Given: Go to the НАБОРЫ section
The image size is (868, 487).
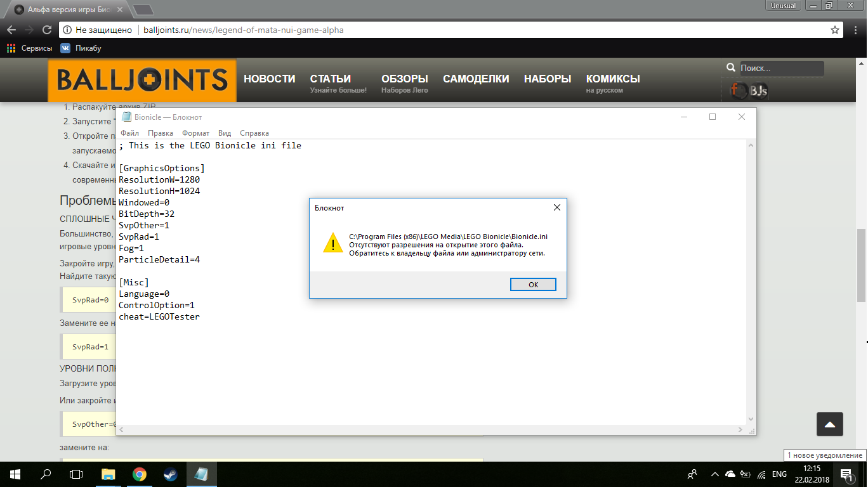Looking at the screenshot, I should (x=548, y=79).
